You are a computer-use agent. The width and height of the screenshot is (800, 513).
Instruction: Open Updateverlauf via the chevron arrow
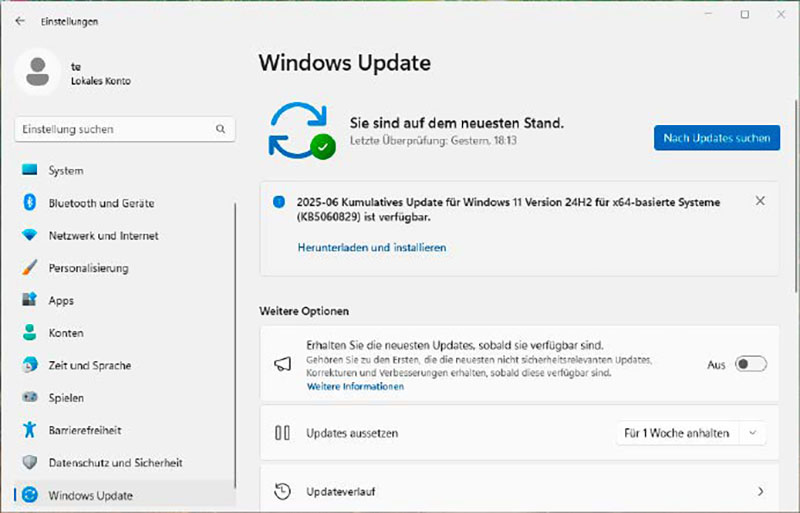[760, 491]
